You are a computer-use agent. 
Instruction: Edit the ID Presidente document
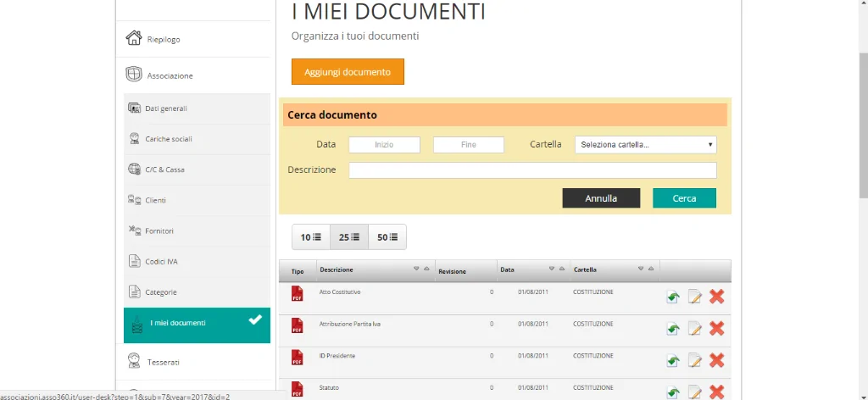click(695, 361)
